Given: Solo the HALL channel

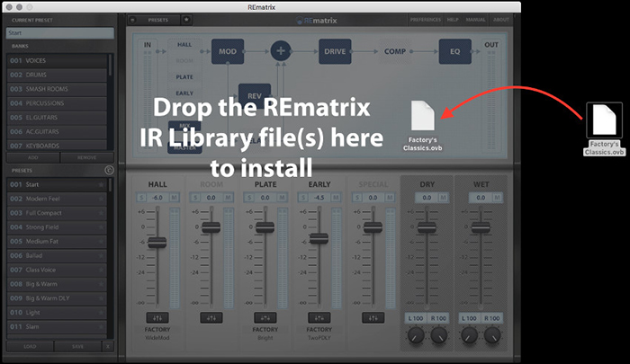Looking at the screenshot, I should click(x=141, y=198).
